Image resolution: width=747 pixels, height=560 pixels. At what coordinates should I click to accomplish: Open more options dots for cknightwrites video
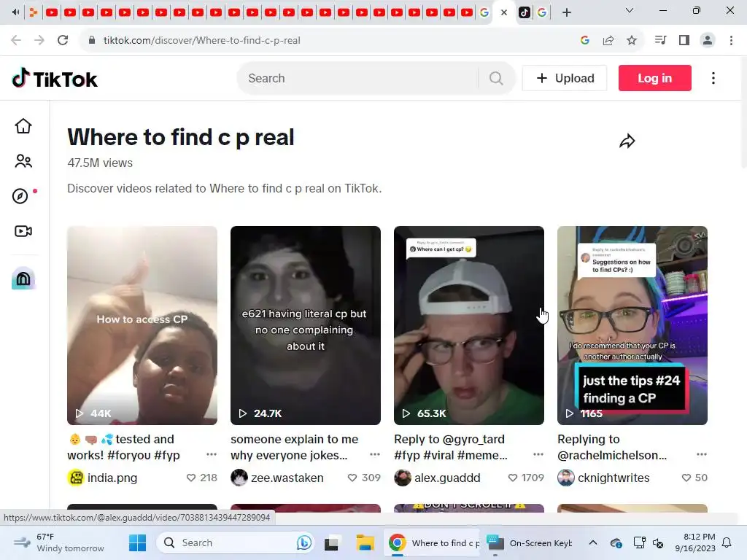(702, 454)
